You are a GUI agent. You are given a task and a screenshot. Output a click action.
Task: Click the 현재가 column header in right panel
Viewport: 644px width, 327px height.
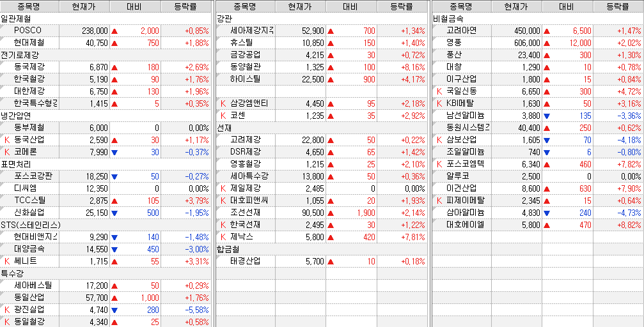pos(517,6)
